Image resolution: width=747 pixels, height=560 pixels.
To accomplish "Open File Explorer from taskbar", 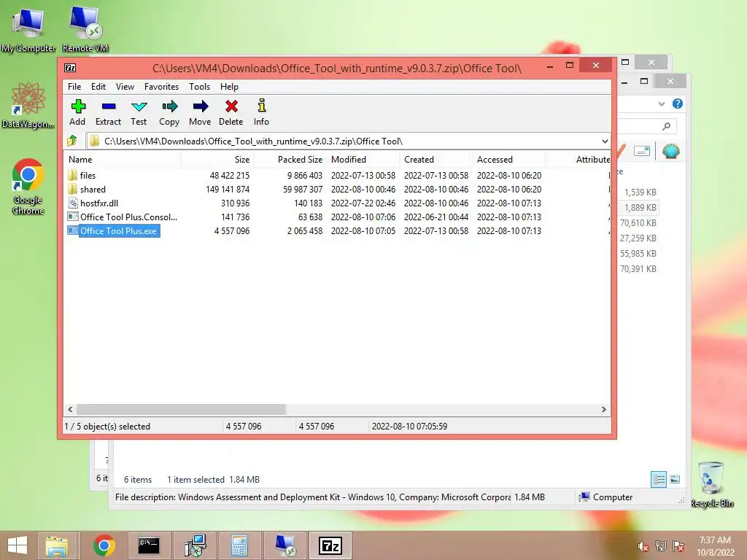I will (x=57, y=545).
